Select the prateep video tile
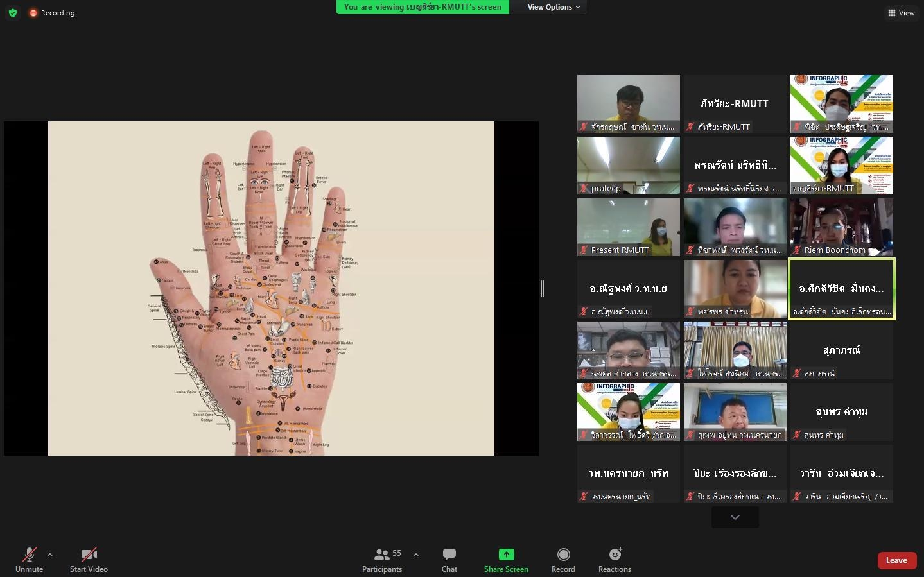 pos(629,166)
